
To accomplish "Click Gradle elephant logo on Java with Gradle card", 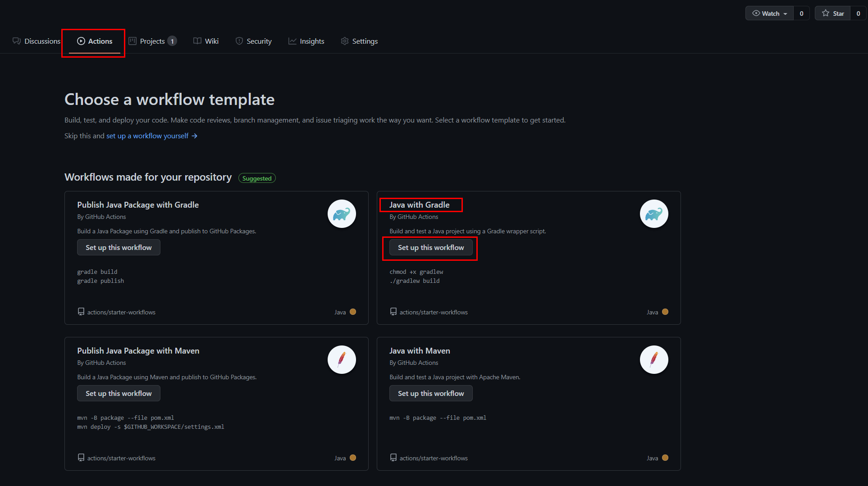I will pos(654,213).
